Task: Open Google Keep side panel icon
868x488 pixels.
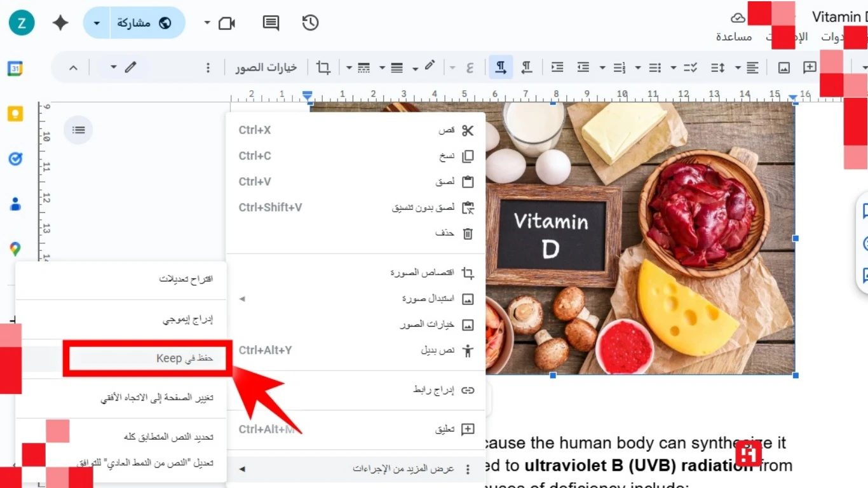Action: [15, 114]
